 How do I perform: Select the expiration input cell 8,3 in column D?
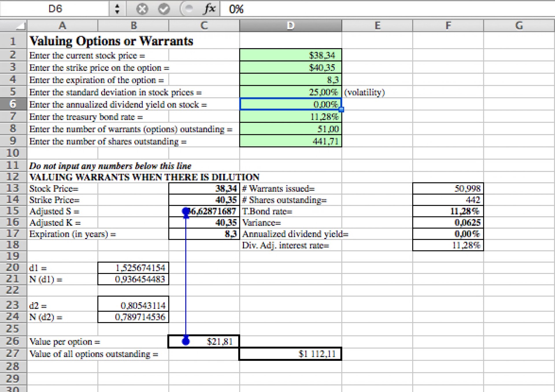click(291, 79)
